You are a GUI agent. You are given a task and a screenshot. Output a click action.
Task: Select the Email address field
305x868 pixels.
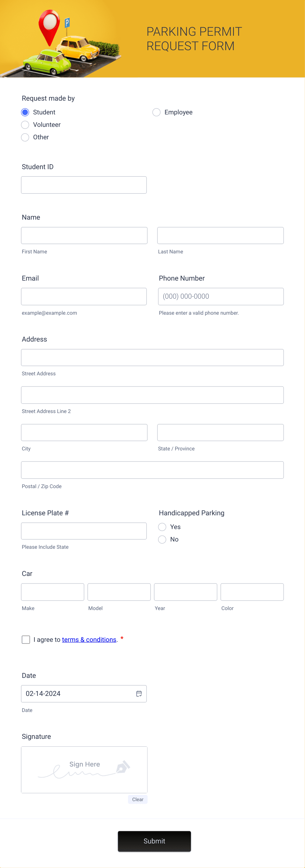[84, 296]
